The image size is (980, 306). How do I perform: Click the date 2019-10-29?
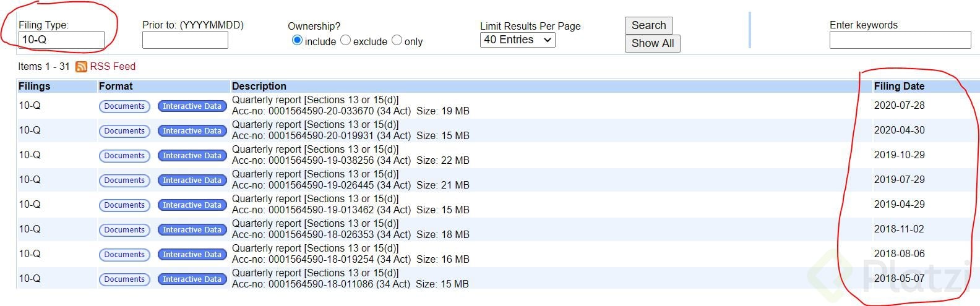(899, 155)
